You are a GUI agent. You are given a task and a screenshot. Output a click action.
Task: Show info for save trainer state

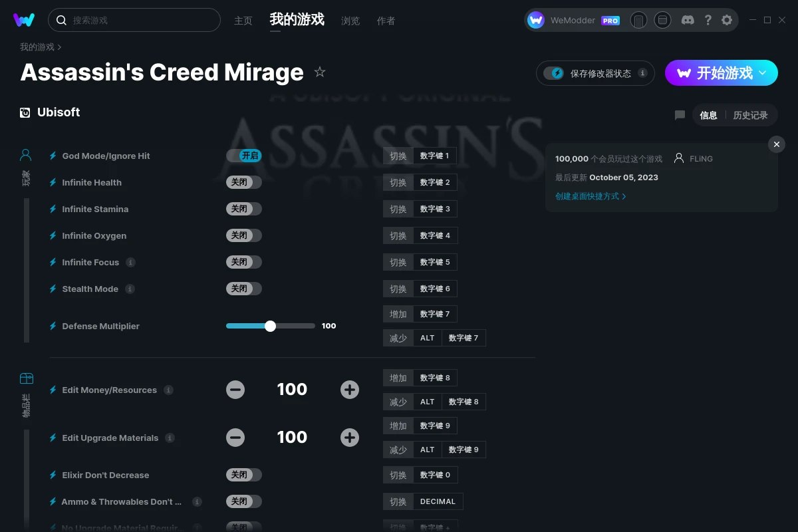642,73
